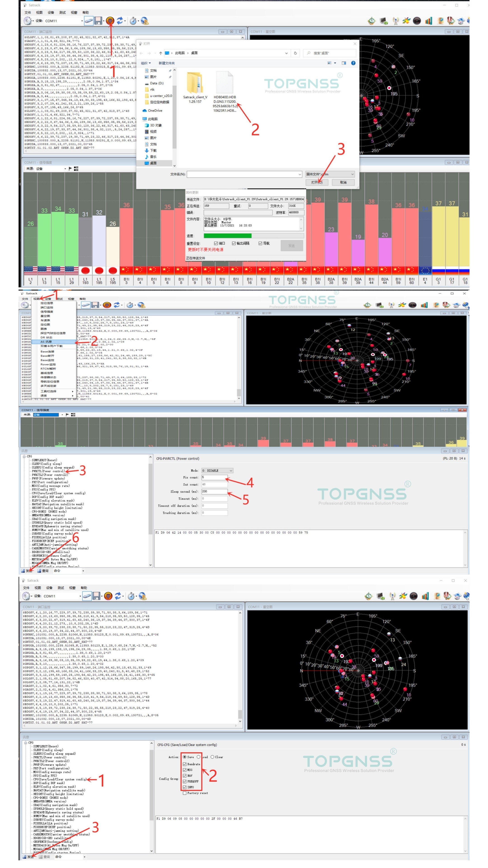Click 取消 button in Open dialog
This screenshot has height=868, width=488.
coord(343,182)
